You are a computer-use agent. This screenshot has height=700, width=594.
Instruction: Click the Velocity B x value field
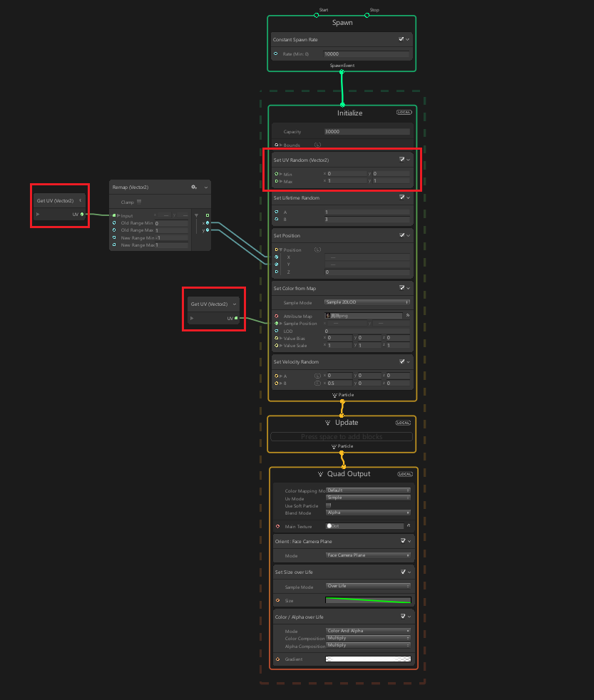click(x=340, y=383)
